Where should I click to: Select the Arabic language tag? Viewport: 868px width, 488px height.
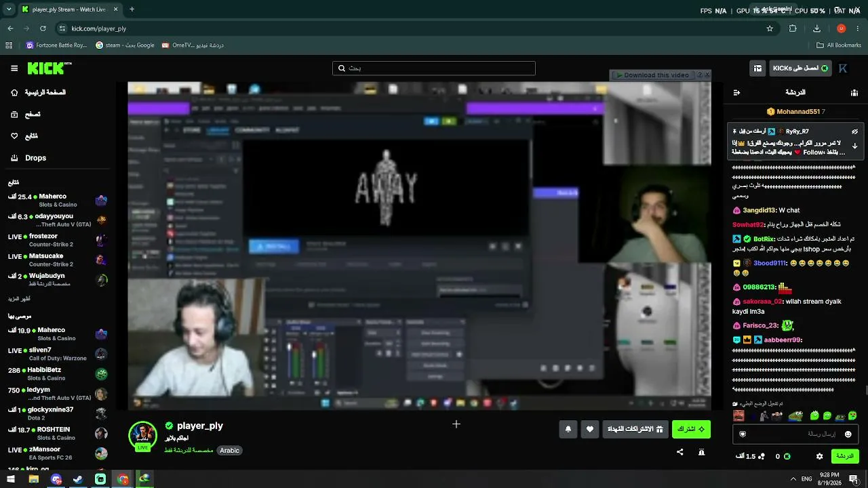pos(229,451)
